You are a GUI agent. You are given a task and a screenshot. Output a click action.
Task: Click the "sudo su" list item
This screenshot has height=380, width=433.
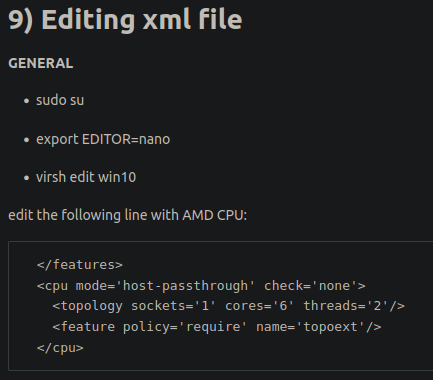click(60, 100)
